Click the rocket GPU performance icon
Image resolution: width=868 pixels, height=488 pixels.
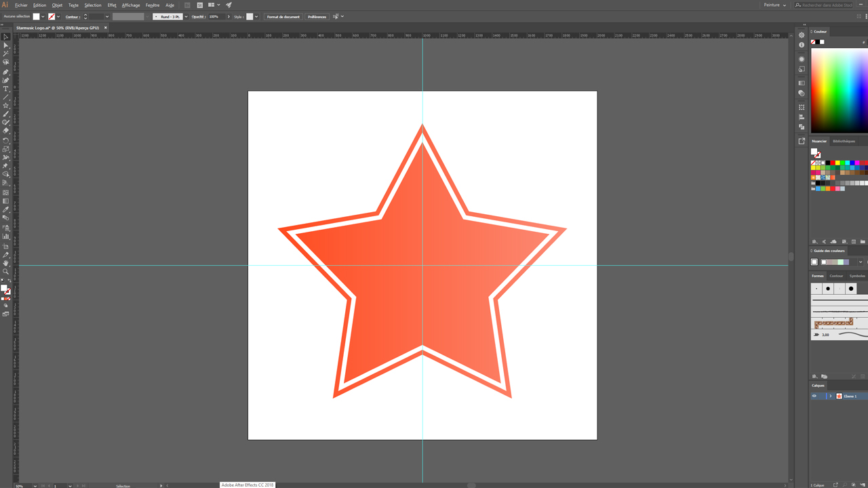(x=229, y=5)
